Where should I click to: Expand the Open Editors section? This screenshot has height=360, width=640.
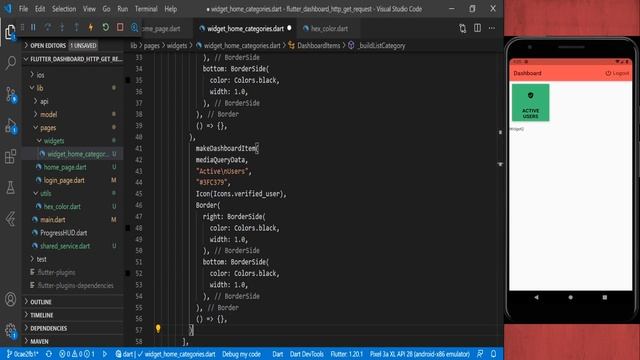point(73,45)
